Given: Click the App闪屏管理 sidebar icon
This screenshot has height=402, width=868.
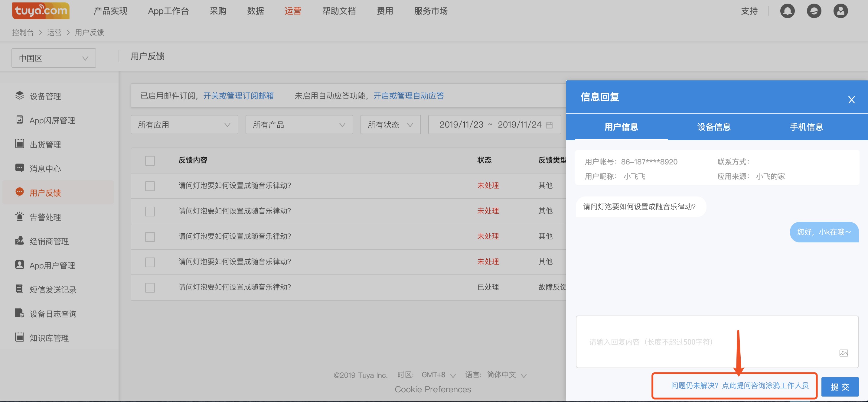Looking at the screenshot, I should coord(20,119).
